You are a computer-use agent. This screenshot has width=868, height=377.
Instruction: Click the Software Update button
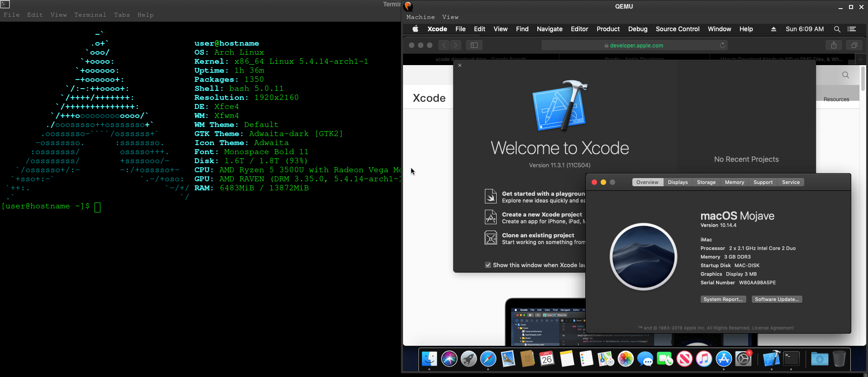(777, 299)
